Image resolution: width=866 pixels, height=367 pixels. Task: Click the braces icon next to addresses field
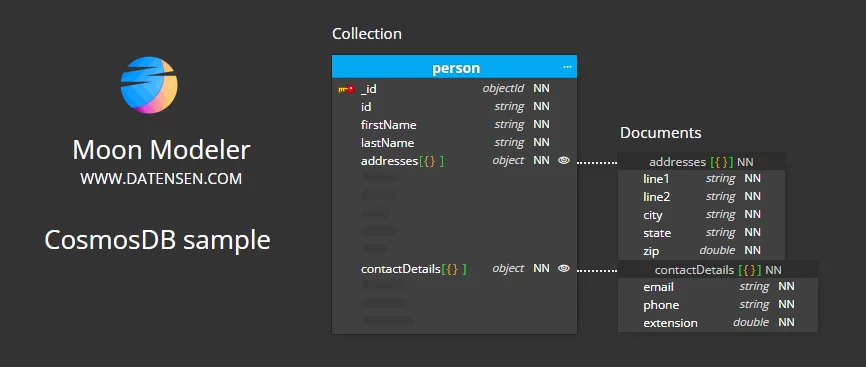(431, 161)
